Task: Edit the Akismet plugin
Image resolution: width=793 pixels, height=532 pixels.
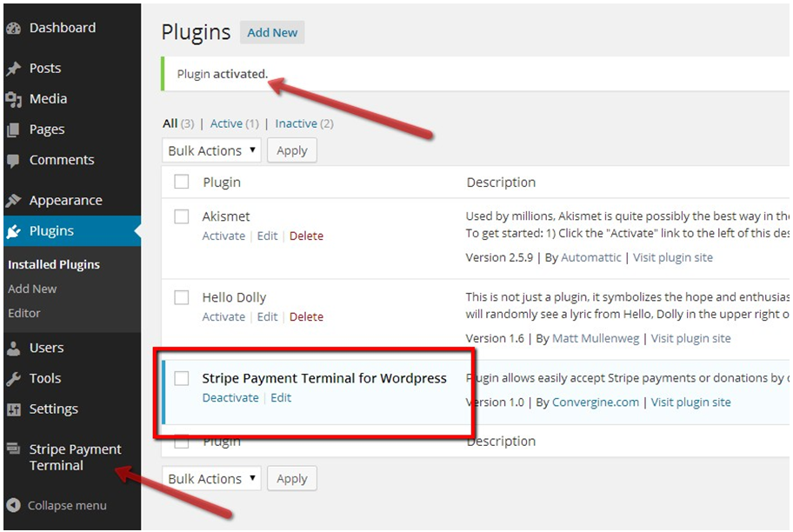Action: (267, 236)
